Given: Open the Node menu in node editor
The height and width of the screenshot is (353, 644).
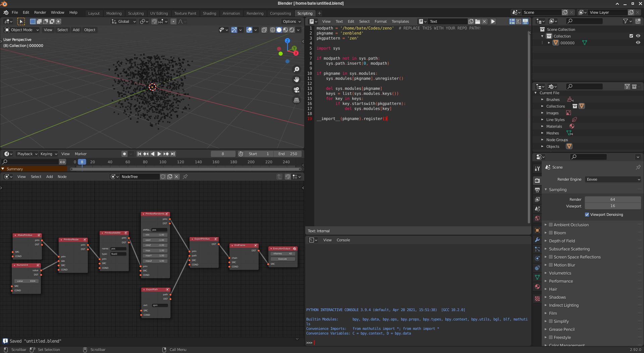Looking at the screenshot, I should (62, 177).
